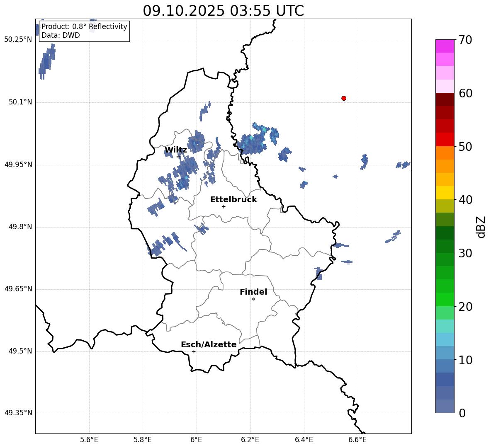Viewport: 491px width, 448px height.
Task: Click the Ettelbruck station cross marker
Action: [x=224, y=206]
